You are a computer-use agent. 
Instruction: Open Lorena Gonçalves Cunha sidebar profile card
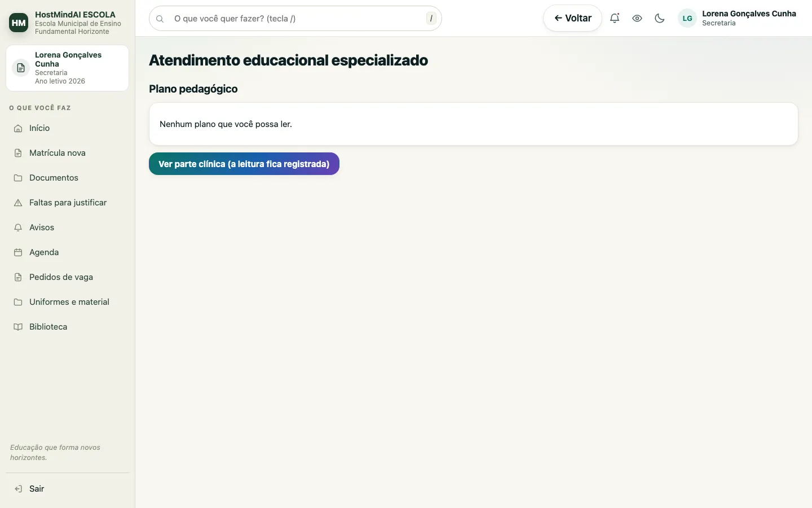coord(68,68)
